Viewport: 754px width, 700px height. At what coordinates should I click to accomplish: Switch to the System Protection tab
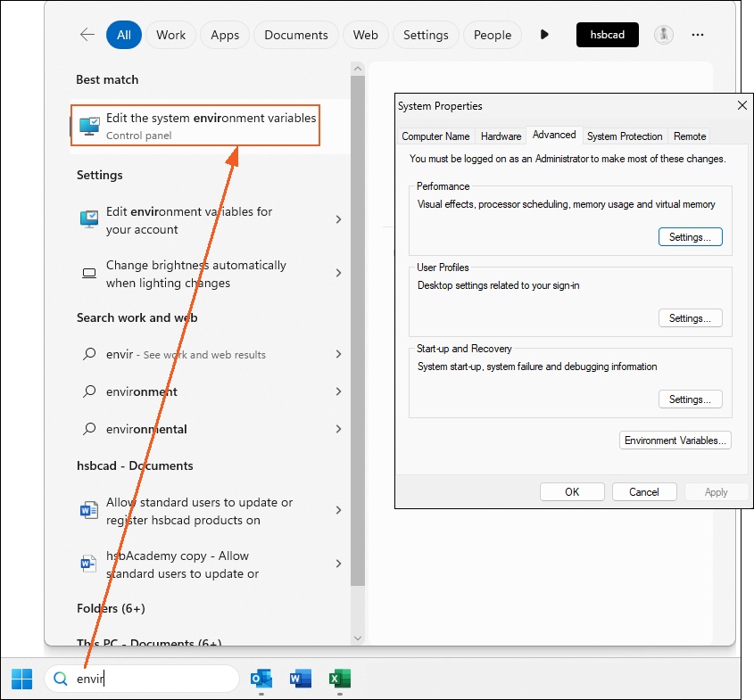pos(624,136)
